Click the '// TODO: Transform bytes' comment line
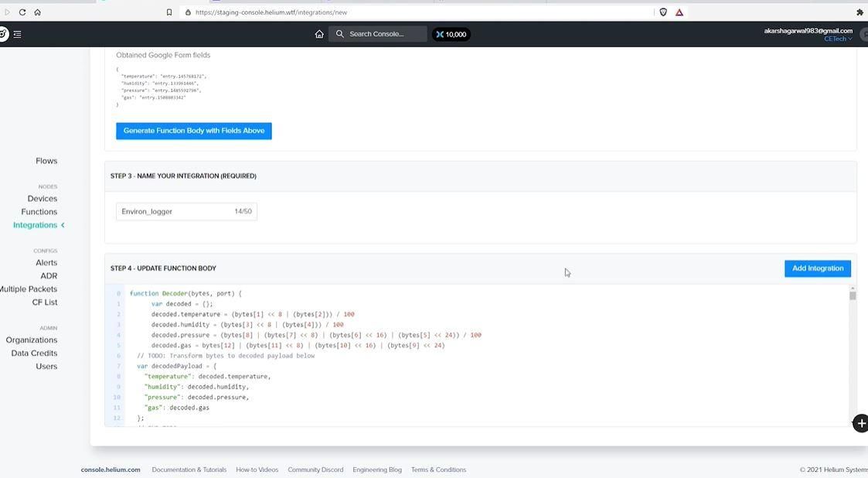 (x=226, y=356)
